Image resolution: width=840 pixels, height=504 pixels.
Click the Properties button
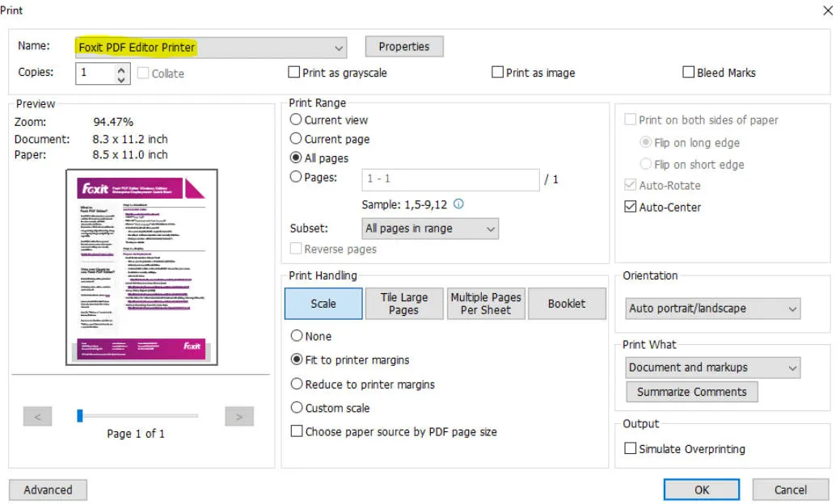[x=404, y=47]
